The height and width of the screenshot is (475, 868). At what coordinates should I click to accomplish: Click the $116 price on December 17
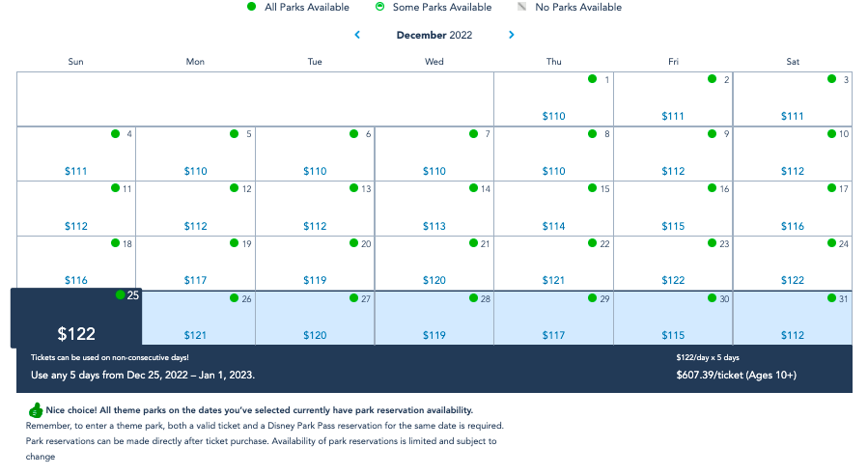point(793,226)
